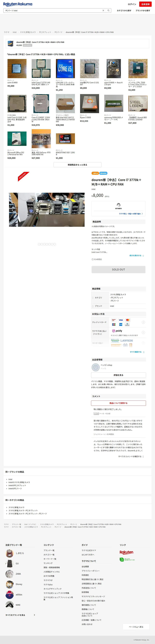155x644 pixels.
Task: Expand すべてのブランドを見る chevron
Action: click(x=34, y=615)
